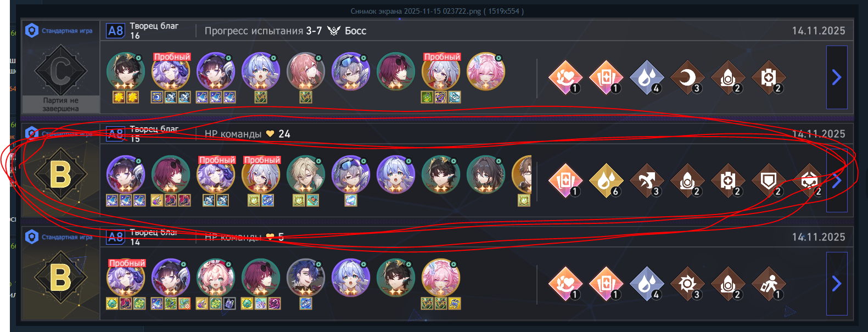
Task: Click the Творец благ 16 rank title
Action: 154,31
